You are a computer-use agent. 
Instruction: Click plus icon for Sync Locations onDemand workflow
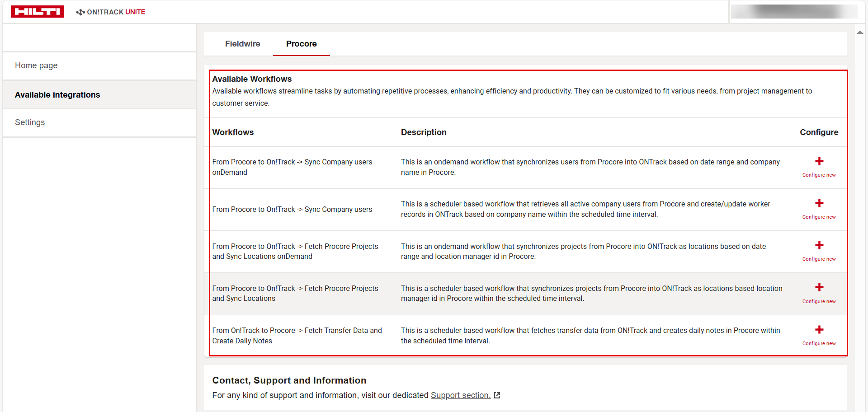[x=819, y=245]
